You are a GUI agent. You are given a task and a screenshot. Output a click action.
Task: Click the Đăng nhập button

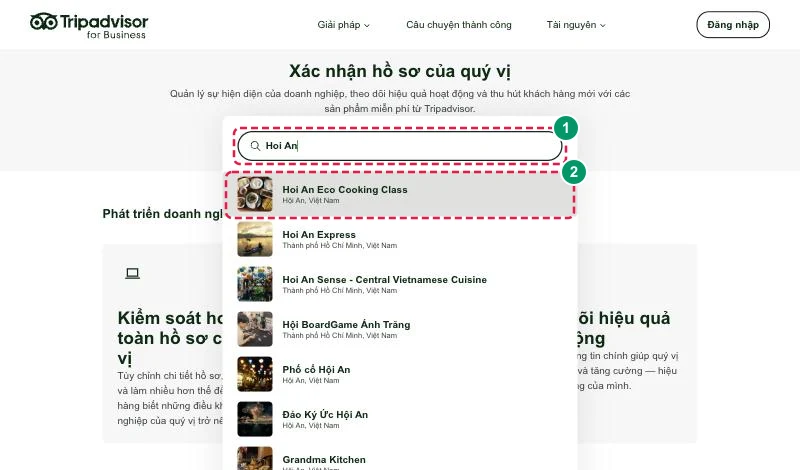[x=733, y=24]
